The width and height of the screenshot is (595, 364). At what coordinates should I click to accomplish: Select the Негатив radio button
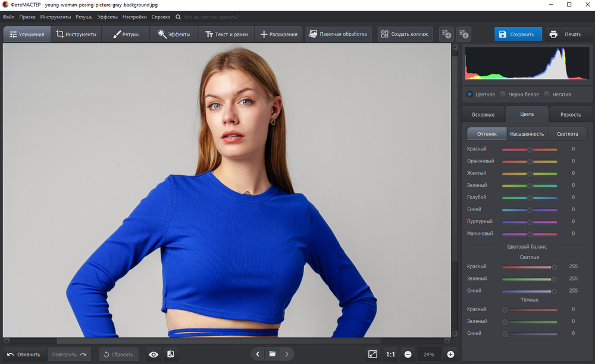click(x=547, y=94)
